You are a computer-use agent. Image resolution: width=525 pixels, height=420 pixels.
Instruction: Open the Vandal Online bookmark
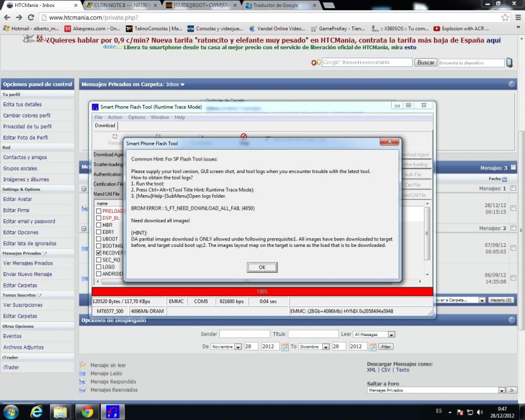[277, 29]
